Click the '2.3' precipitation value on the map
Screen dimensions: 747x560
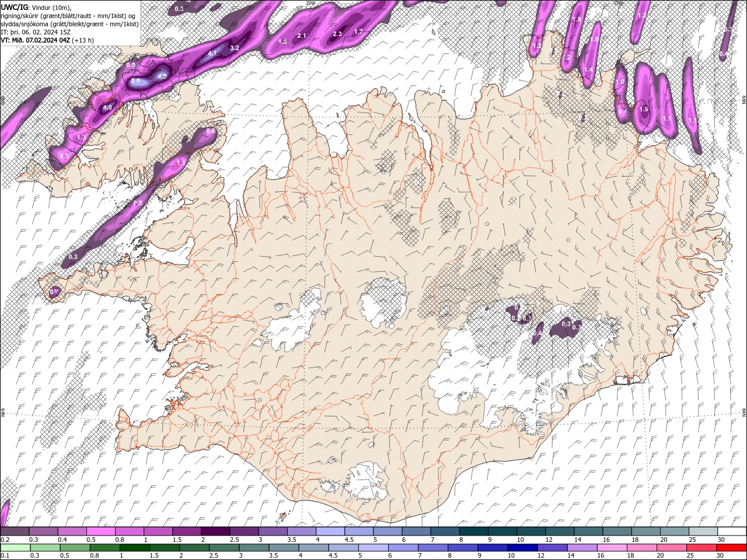click(337, 34)
